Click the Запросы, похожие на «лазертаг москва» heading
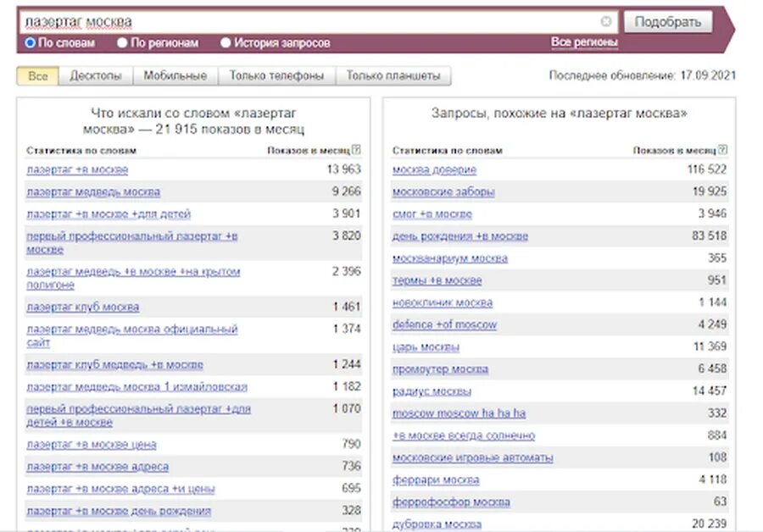The image size is (763, 532). 560,114
